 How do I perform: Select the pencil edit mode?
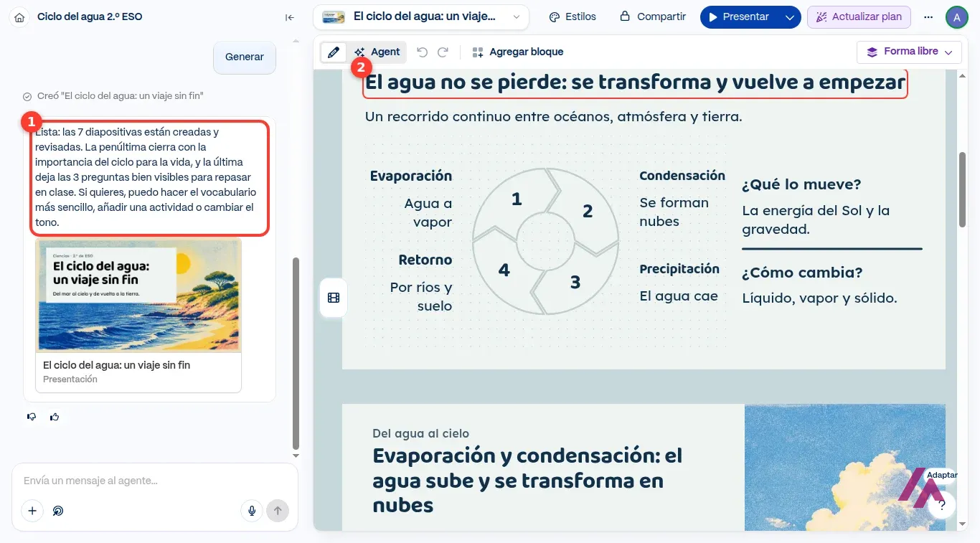point(333,52)
